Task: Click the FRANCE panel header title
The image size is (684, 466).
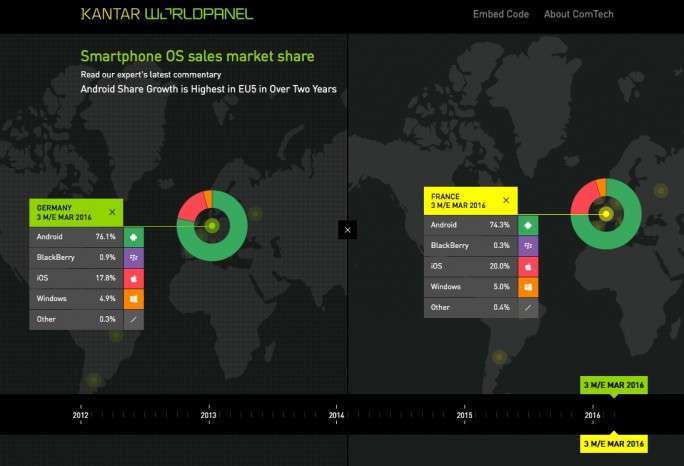Action: click(445, 196)
